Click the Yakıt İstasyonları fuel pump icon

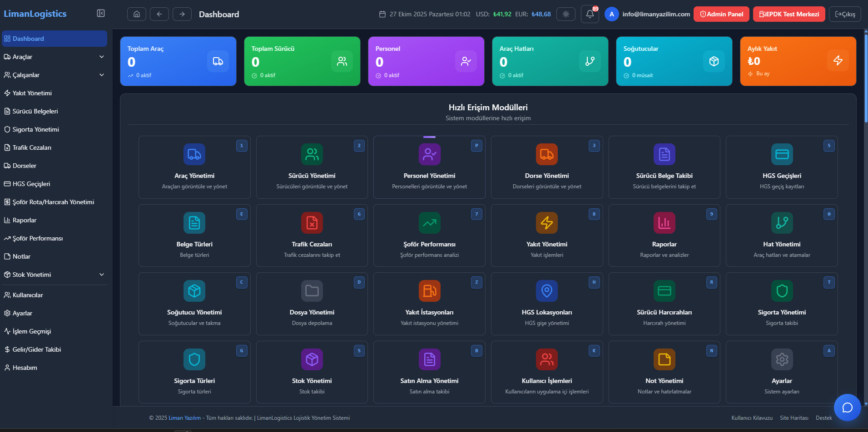pyautogui.click(x=429, y=291)
